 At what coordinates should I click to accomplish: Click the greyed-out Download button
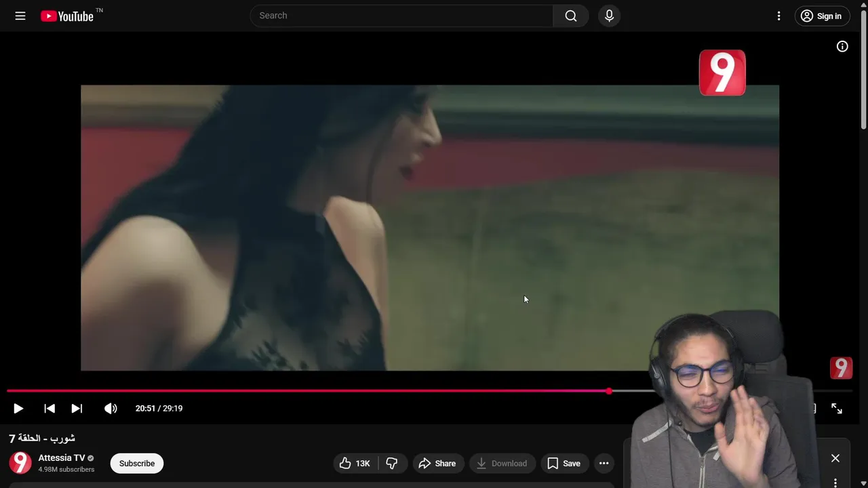point(502,464)
